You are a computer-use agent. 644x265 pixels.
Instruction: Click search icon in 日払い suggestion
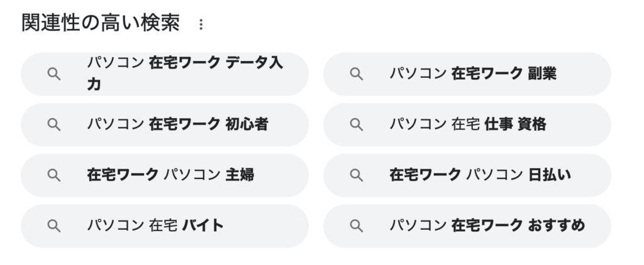pyautogui.click(x=356, y=176)
